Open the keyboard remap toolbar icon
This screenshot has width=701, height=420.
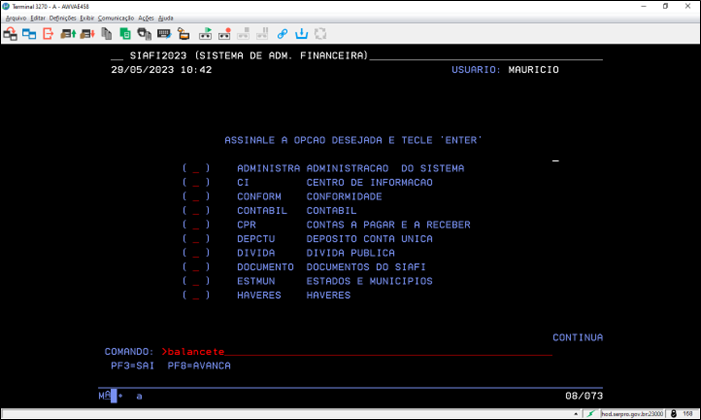(164, 34)
